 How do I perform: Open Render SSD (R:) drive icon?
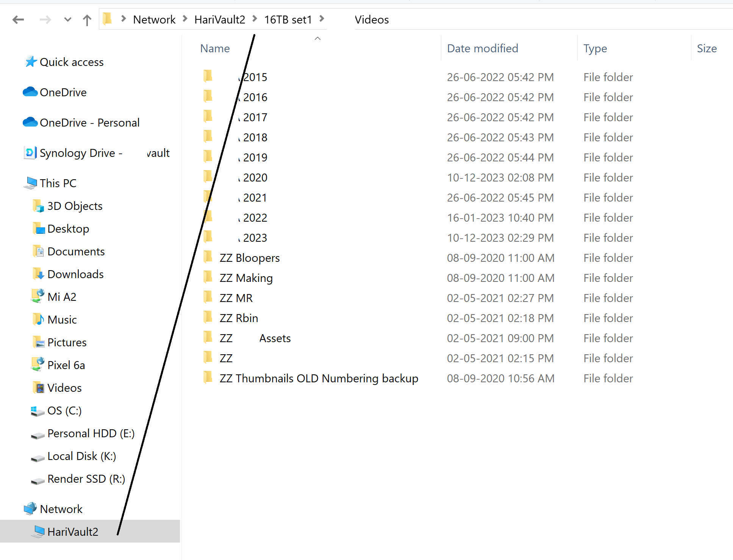38,480
